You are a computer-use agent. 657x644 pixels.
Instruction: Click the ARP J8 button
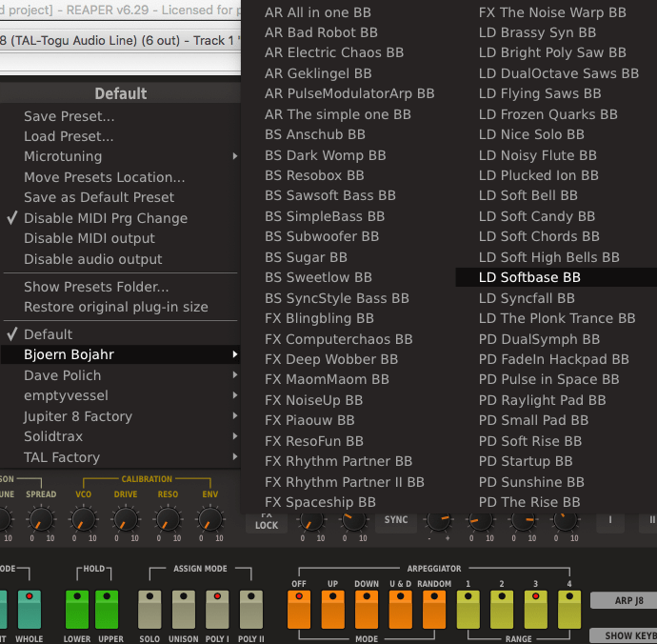tap(623, 601)
